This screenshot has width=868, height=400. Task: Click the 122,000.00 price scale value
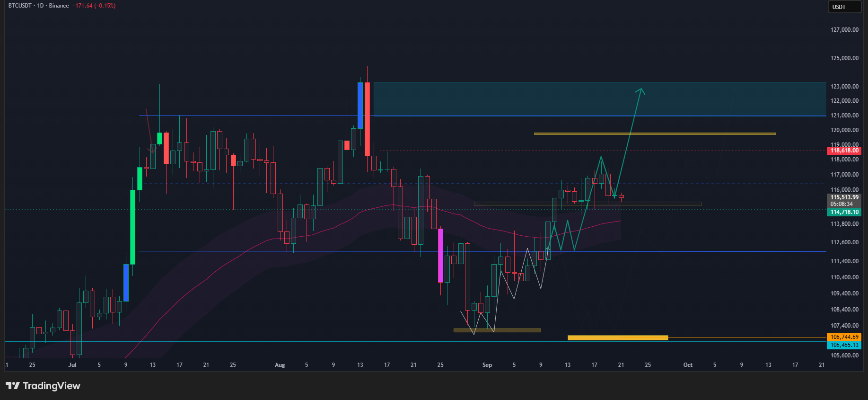[844, 101]
